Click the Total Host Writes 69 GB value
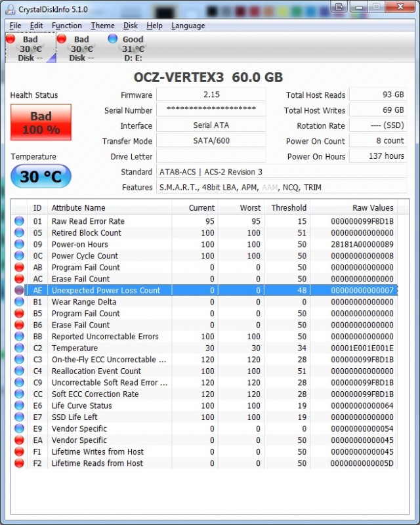Screen dimensions: 420x525 pyautogui.click(x=378, y=110)
